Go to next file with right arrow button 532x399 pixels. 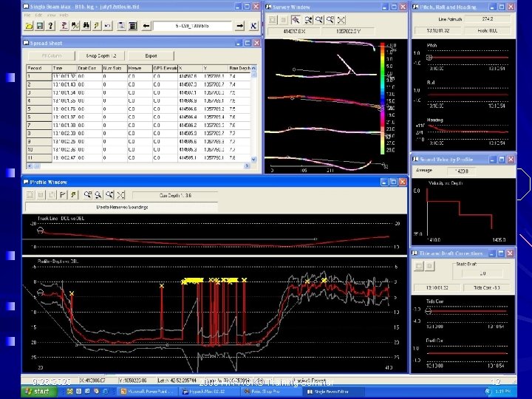click(241, 26)
